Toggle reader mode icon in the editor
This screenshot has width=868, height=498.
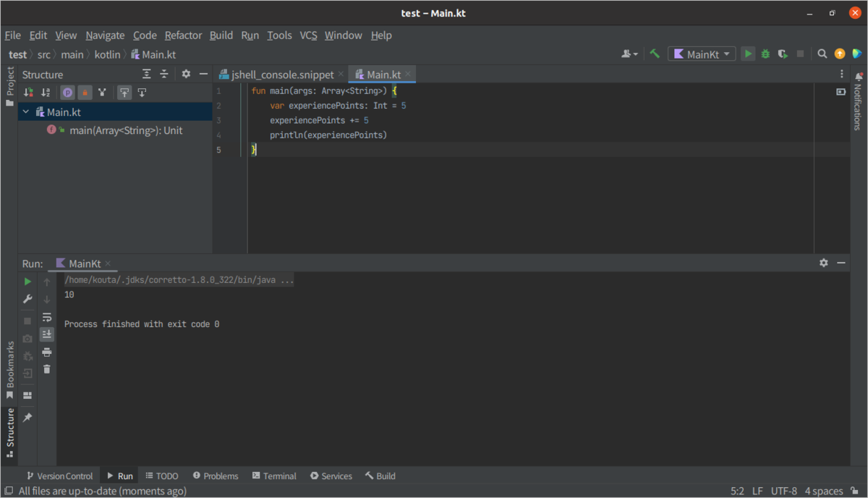point(841,92)
